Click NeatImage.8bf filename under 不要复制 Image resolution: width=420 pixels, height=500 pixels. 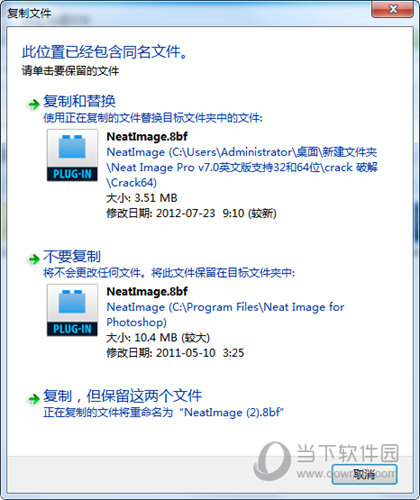[147, 291]
